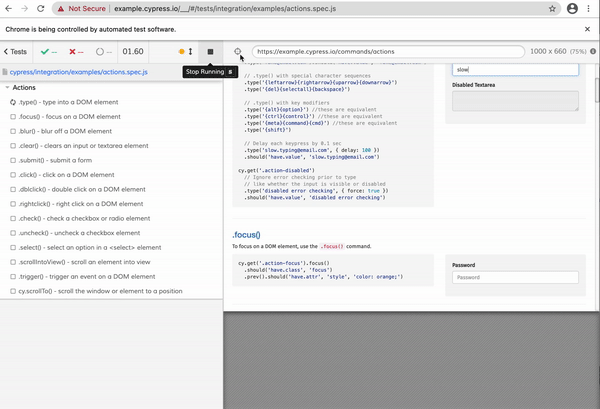Go back to the Tests list
Image resolution: width=600 pixels, height=409 pixels.
(x=16, y=51)
